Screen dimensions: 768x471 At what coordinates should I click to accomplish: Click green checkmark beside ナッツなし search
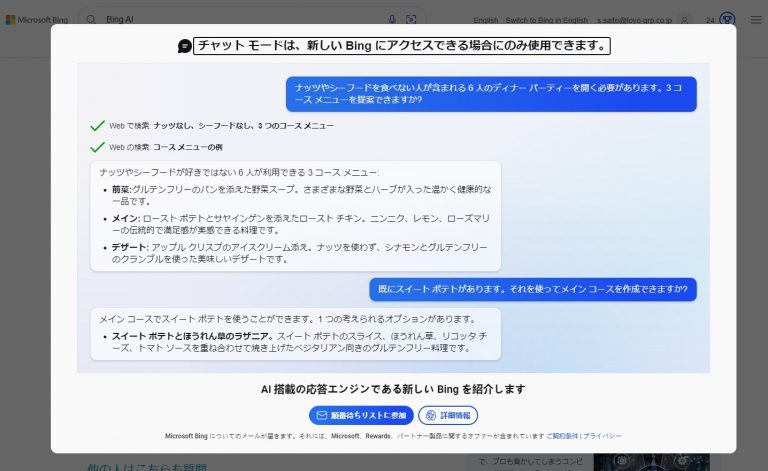[97, 126]
